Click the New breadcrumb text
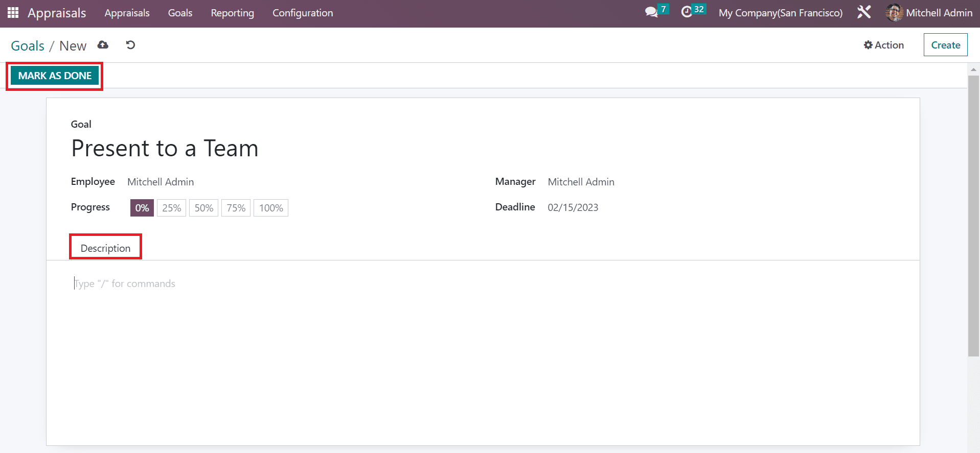Viewport: 980px width, 453px height. (73, 46)
